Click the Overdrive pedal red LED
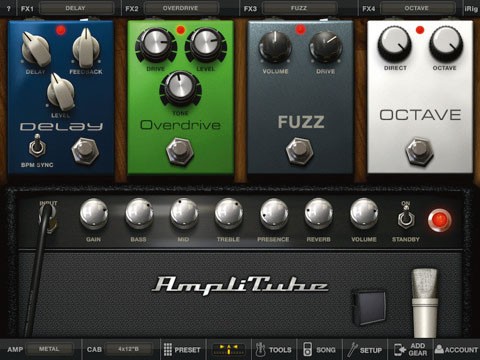 180,30
